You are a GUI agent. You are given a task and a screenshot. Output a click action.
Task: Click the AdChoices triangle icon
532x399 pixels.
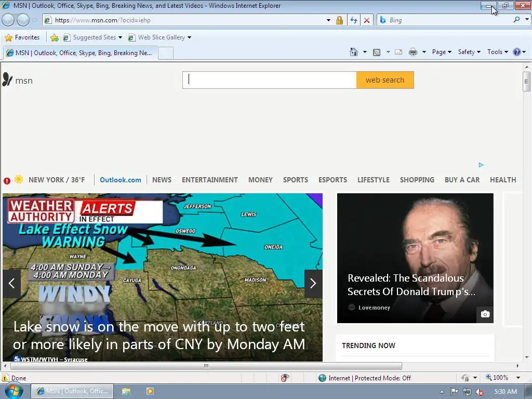[x=481, y=165]
